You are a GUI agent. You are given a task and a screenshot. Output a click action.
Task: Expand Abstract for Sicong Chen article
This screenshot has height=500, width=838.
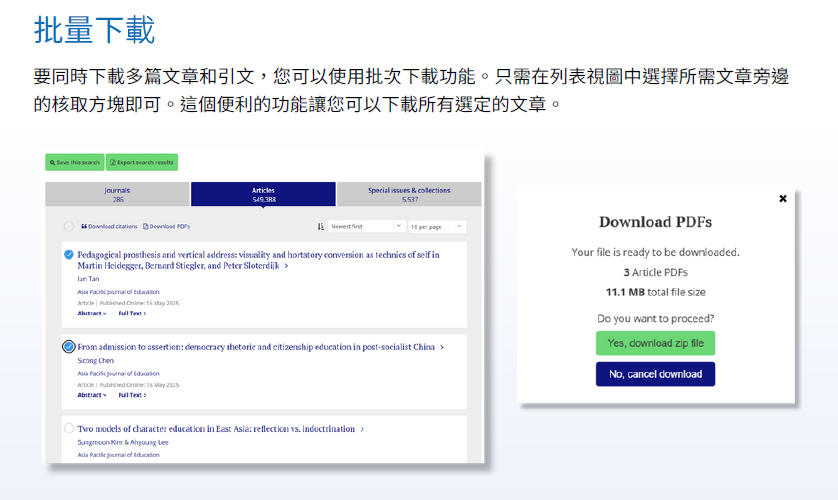point(91,395)
